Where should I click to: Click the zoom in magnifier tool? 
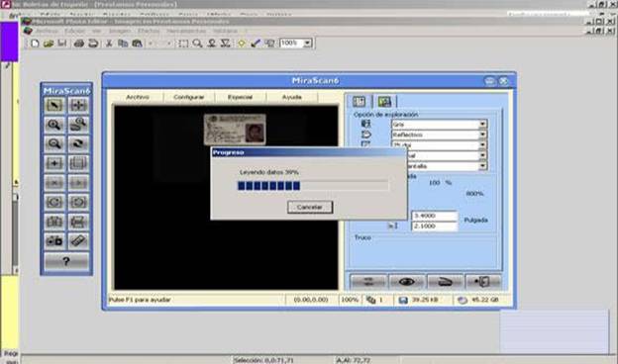[54, 125]
